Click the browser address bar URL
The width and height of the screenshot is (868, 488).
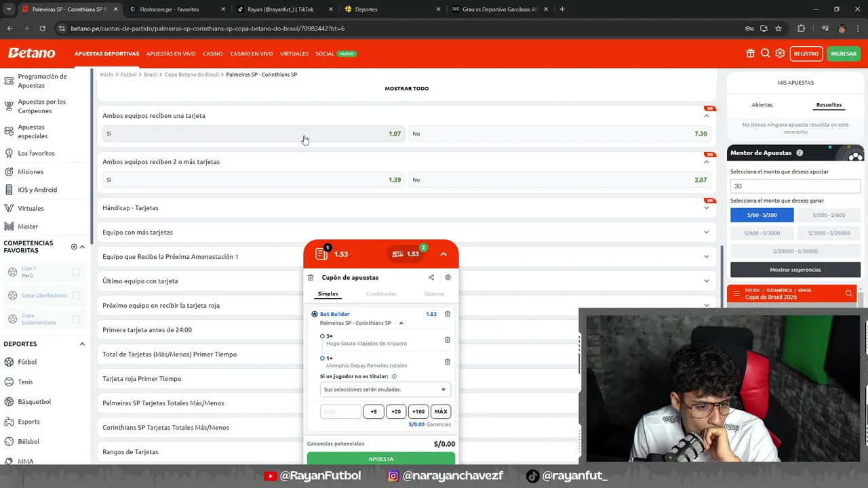[x=208, y=28]
